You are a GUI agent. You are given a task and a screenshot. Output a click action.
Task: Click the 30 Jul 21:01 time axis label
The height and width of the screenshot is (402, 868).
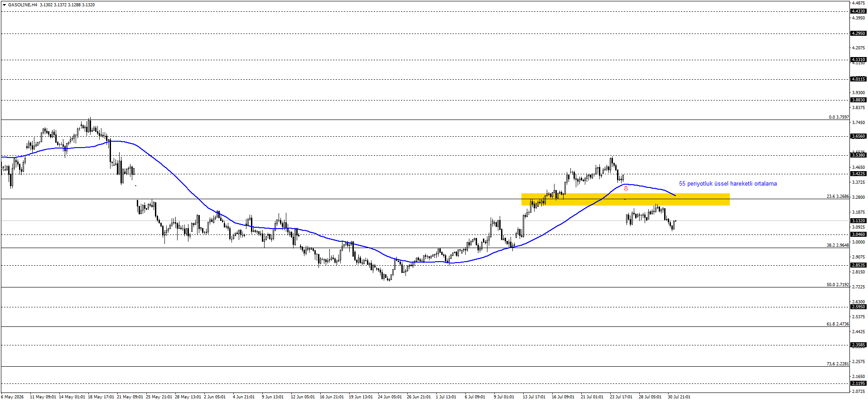[x=679, y=397]
